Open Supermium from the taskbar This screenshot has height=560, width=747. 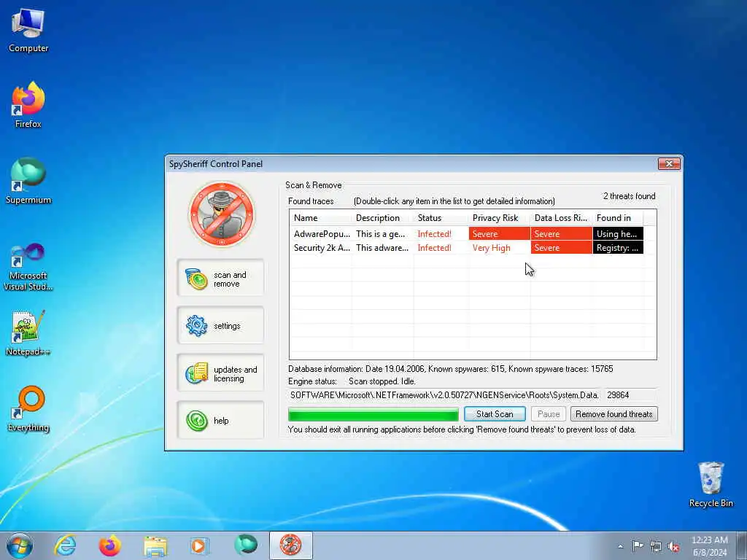point(246,545)
